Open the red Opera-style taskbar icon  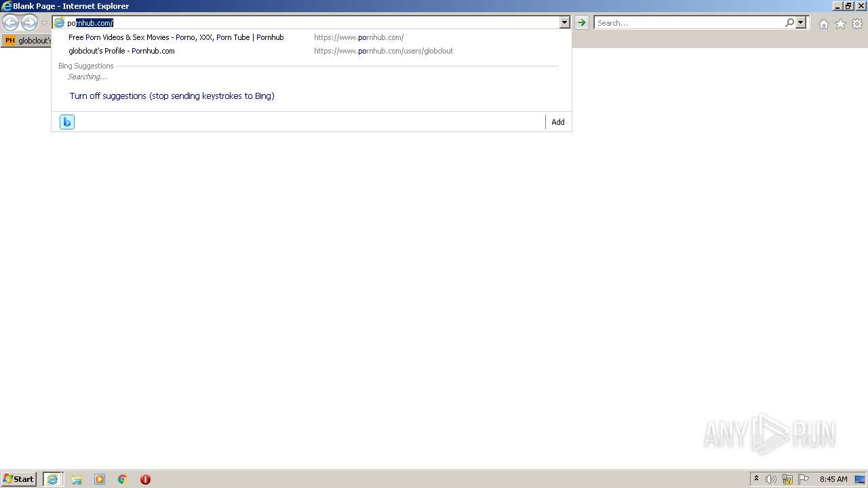(x=145, y=479)
